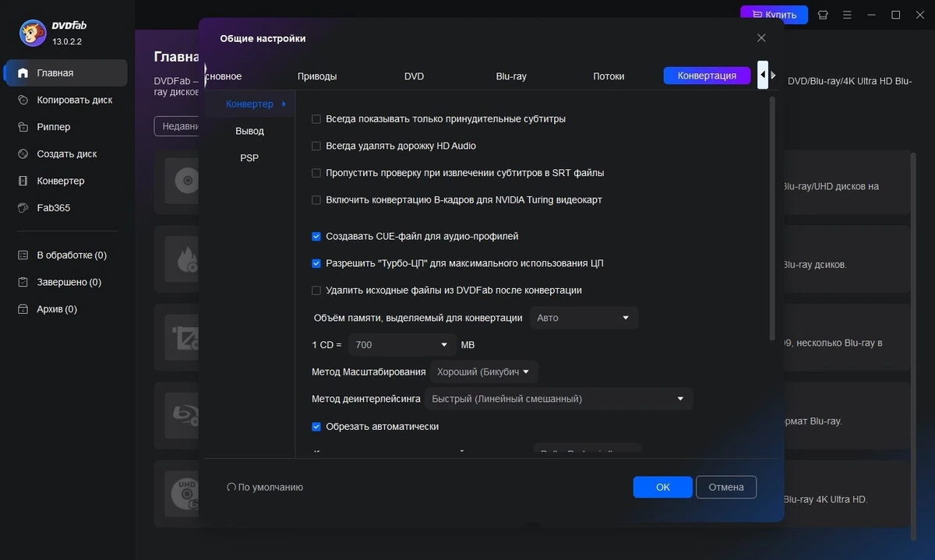Close the Общие настройки dialog
This screenshot has width=935, height=560.
pyautogui.click(x=761, y=38)
